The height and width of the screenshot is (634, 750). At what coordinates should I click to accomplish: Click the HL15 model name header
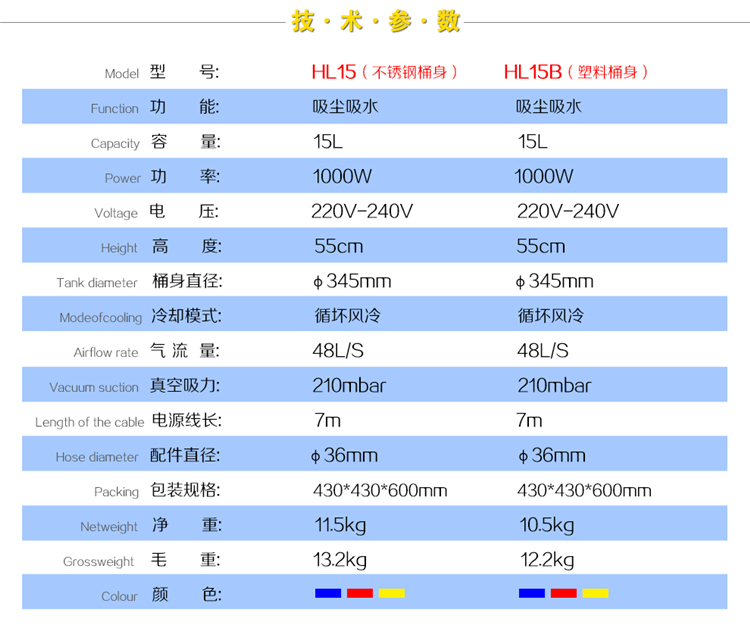pyautogui.click(x=334, y=72)
